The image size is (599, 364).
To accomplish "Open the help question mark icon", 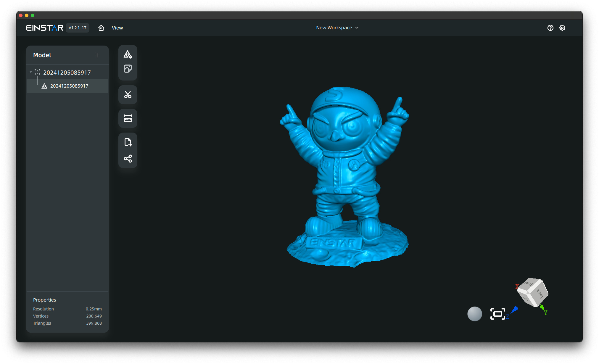I will [x=550, y=28].
